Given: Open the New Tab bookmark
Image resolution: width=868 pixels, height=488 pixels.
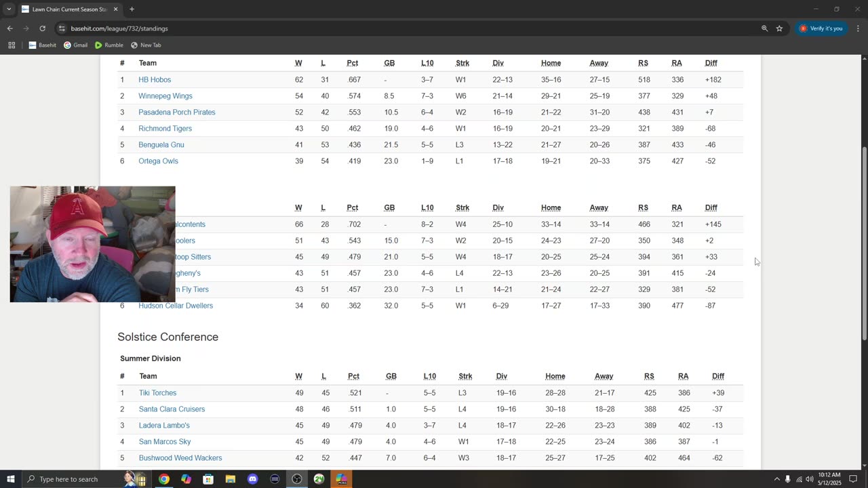Looking at the screenshot, I should pyautogui.click(x=146, y=45).
